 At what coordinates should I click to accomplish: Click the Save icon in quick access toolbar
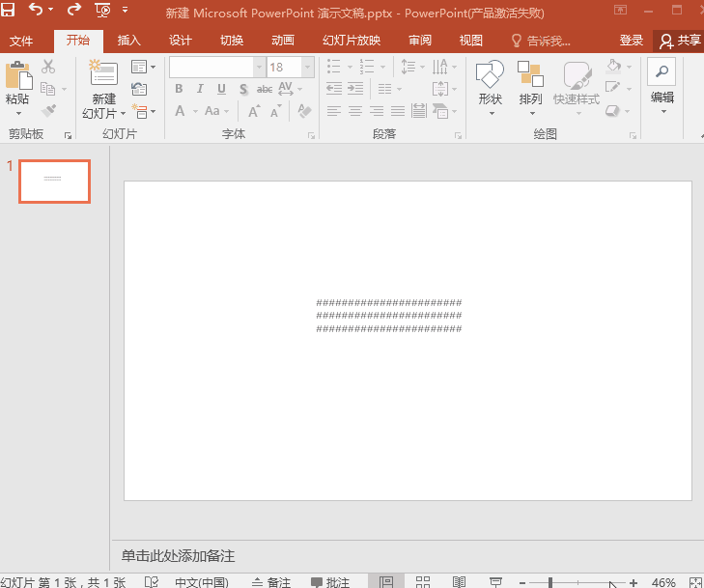(x=9, y=12)
